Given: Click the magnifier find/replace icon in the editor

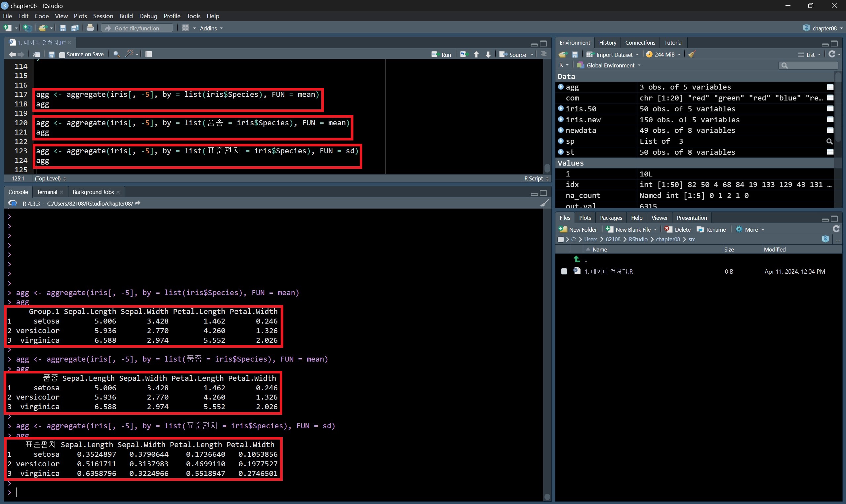Looking at the screenshot, I should (x=116, y=54).
